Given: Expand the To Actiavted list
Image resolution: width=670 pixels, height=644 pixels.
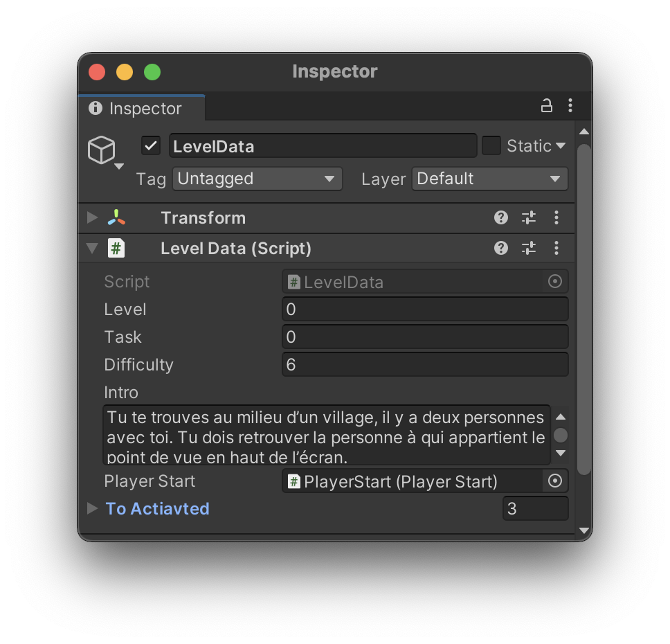Looking at the screenshot, I should coord(92,508).
